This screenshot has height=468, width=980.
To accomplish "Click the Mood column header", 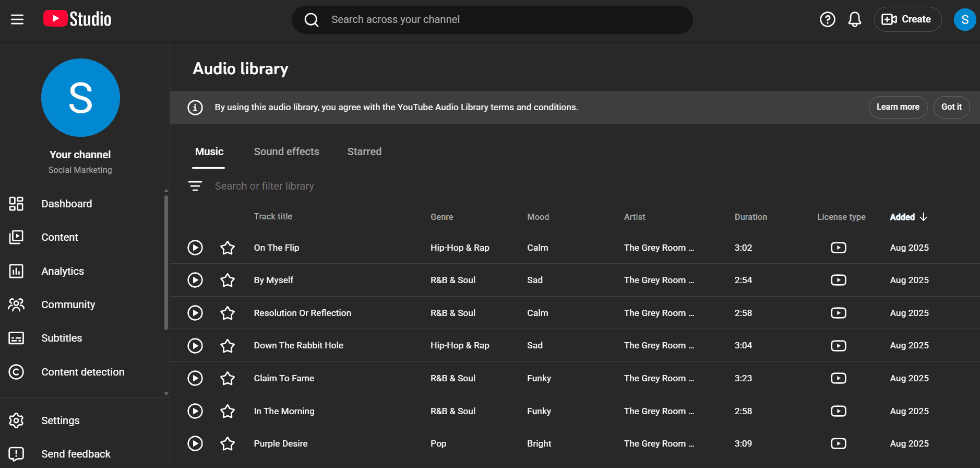I will pyautogui.click(x=538, y=217).
